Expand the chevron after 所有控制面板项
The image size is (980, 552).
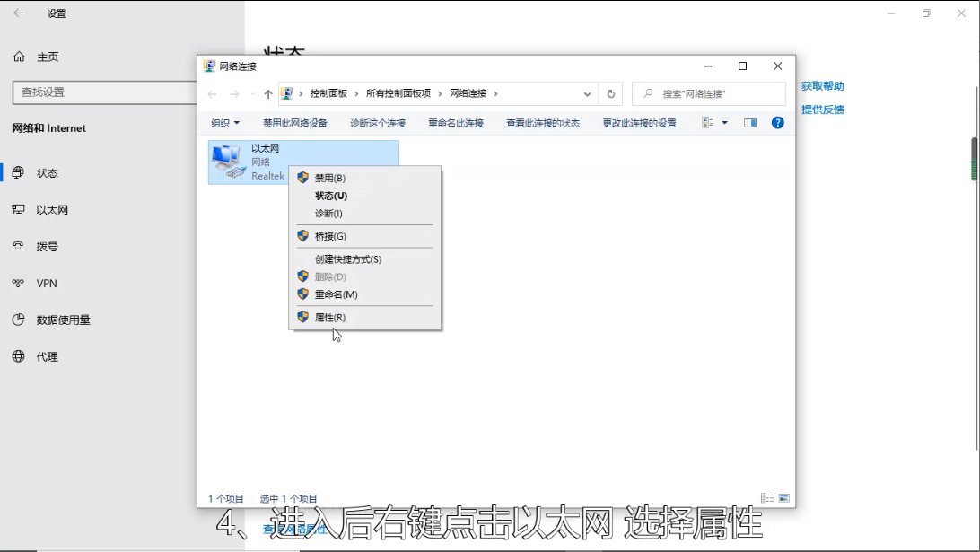(x=440, y=93)
